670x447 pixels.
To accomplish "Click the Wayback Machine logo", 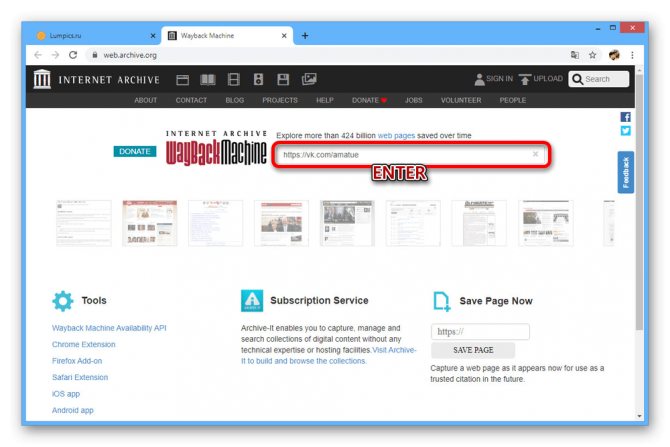I will 216,148.
